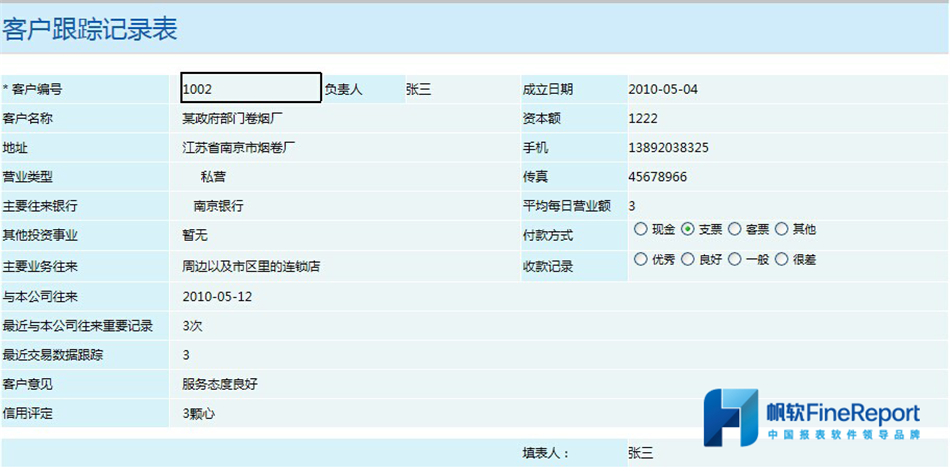The image size is (950, 471).
Task: Click the 客户编号 input field containing 1002
Action: coord(251,89)
